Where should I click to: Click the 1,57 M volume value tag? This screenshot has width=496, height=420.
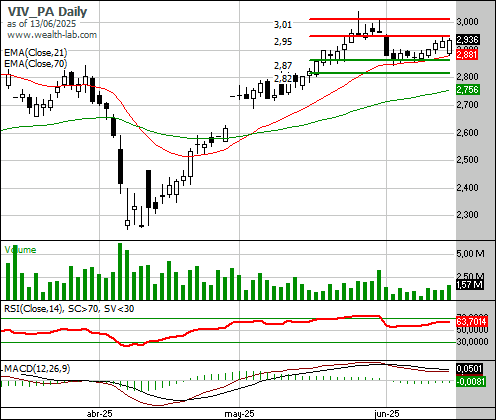470,285
